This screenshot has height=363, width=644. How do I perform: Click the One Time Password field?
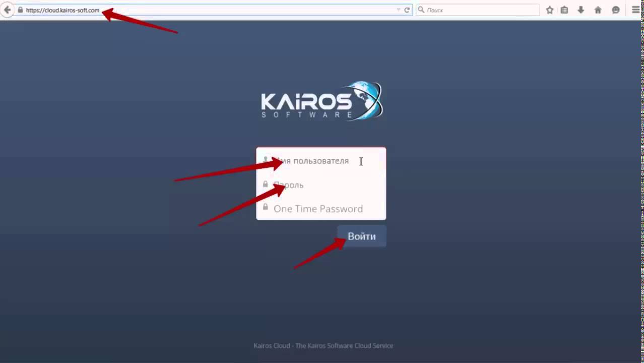[x=321, y=209]
